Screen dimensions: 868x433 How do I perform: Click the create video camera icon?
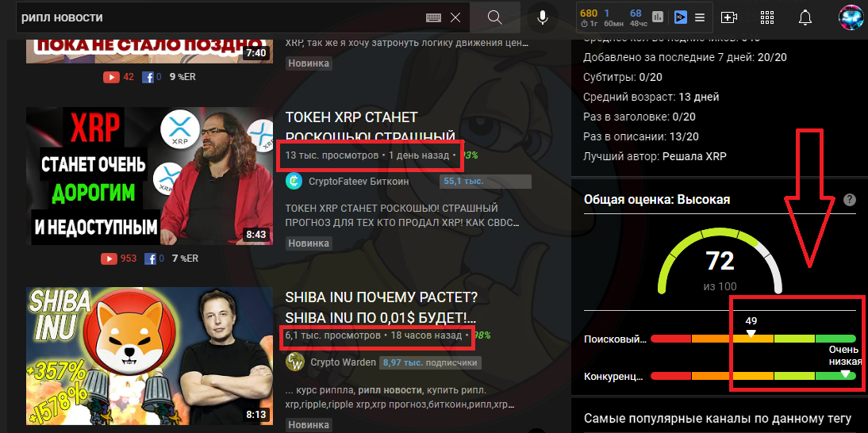[x=729, y=17]
